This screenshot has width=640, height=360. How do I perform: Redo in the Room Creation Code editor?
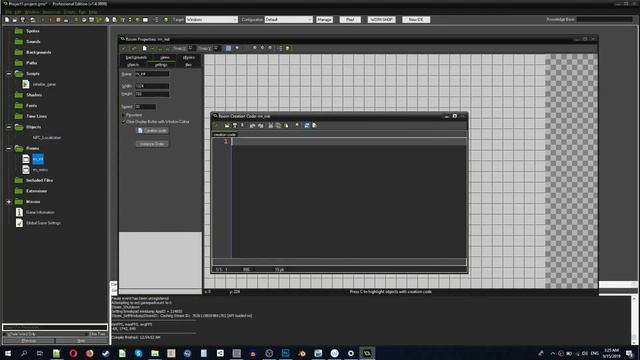pos(260,125)
